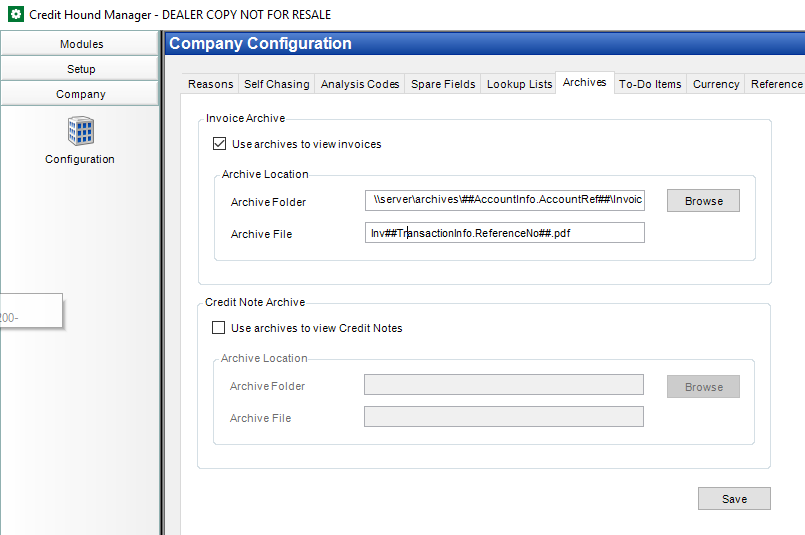Click the Configuration label in sidebar
This screenshot has width=805, height=535.
pyautogui.click(x=80, y=159)
